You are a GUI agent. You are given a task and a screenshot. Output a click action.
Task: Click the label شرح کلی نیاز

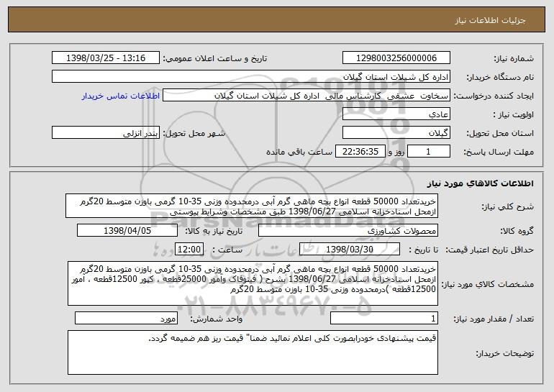(508, 207)
